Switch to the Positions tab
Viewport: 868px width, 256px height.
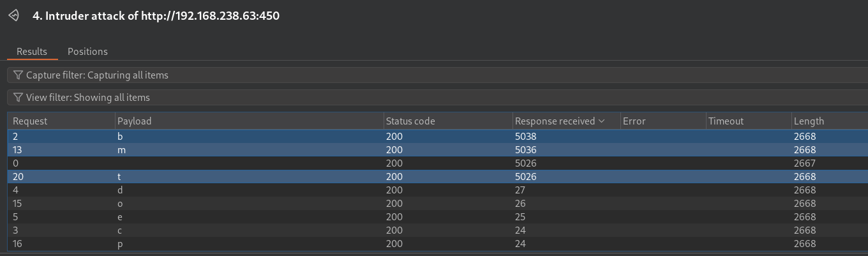(x=87, y=52)
